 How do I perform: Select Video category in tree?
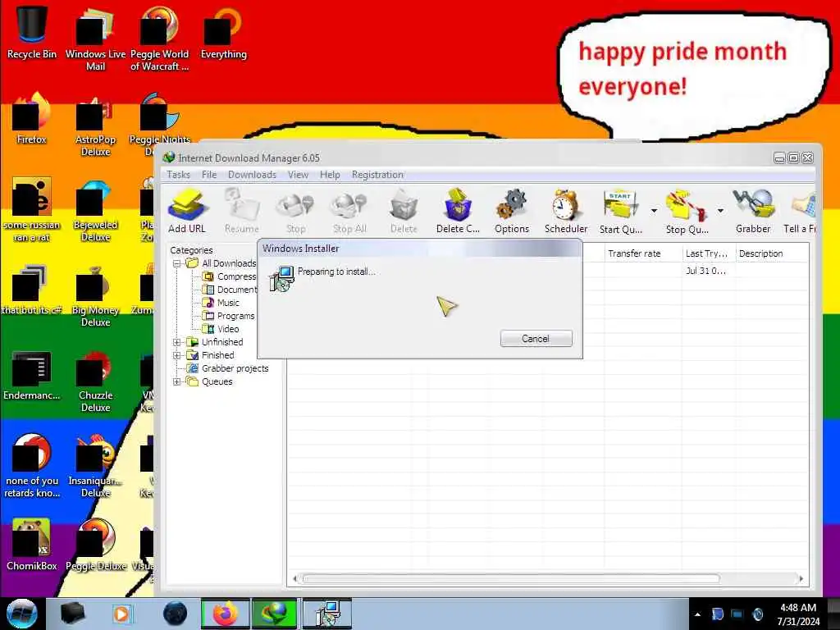click(220, 329)
